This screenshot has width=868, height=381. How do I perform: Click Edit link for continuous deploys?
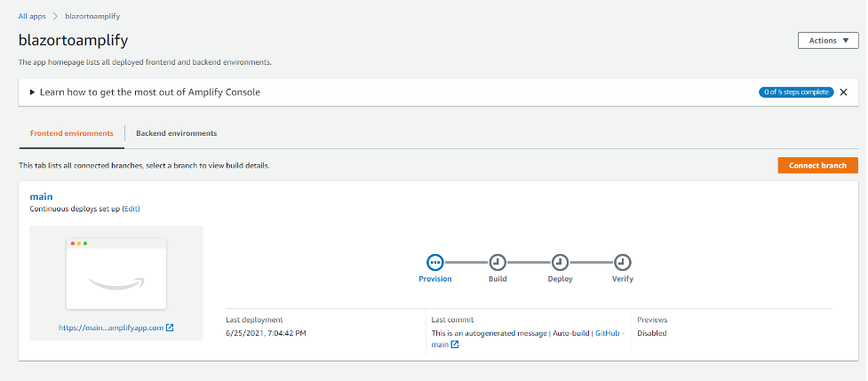pos(131,209)
